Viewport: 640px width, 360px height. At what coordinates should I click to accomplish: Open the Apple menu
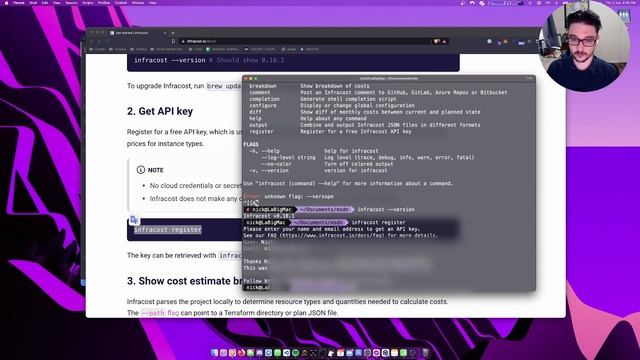6,2
